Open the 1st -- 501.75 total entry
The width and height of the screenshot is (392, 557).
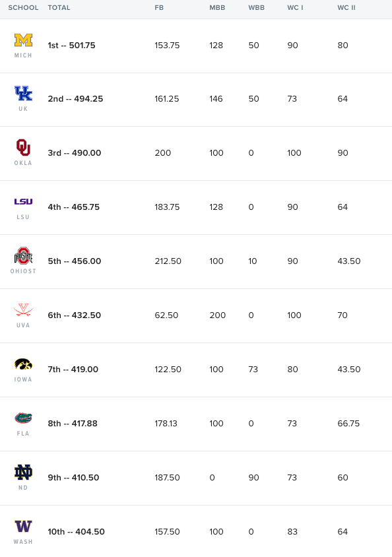coord(71,45)
